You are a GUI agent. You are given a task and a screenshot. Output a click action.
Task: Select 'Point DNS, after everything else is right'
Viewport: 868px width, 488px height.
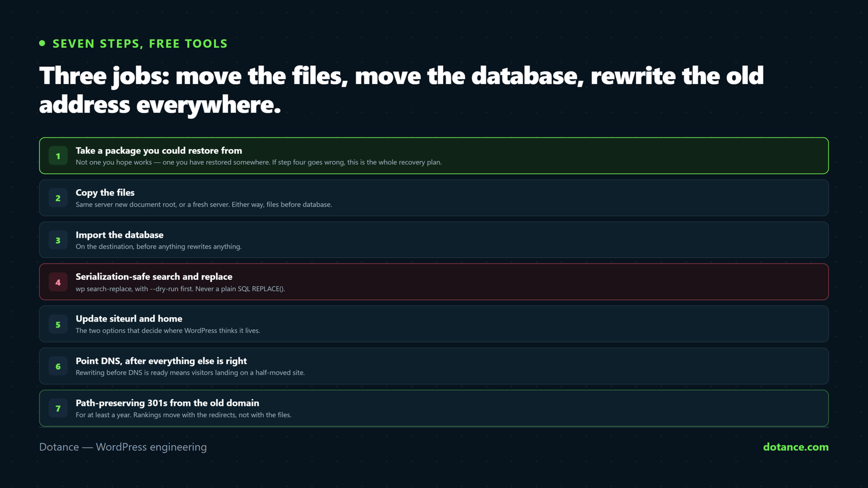[161, 361]
